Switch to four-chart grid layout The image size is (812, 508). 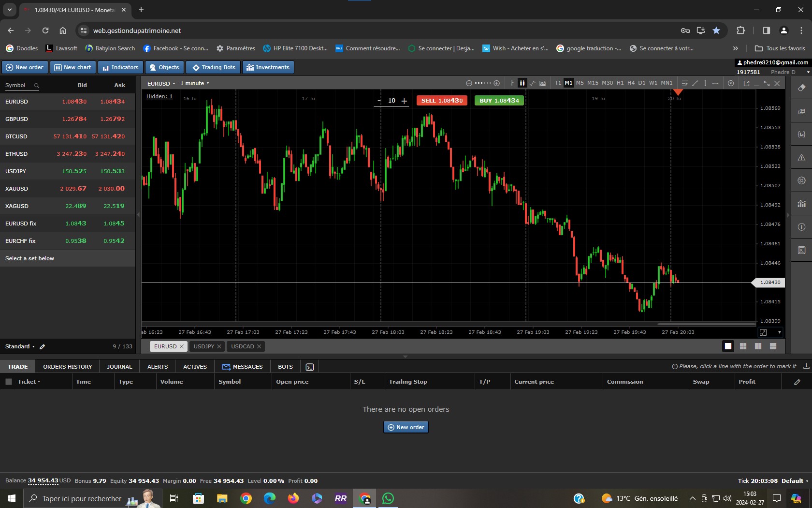[x=743, y=346]
